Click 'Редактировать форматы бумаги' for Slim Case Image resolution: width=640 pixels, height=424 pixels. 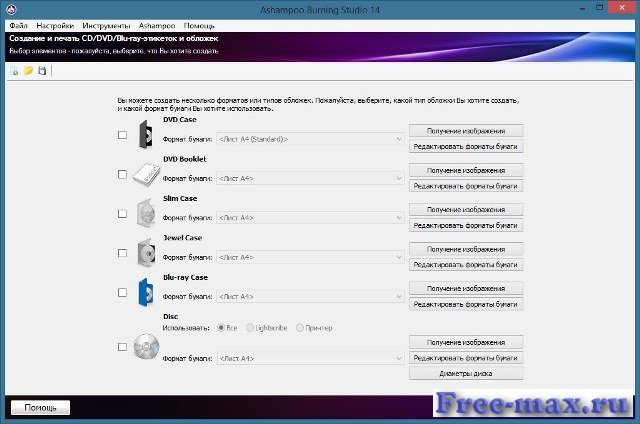pyautogui.click(x=466, y=225)
